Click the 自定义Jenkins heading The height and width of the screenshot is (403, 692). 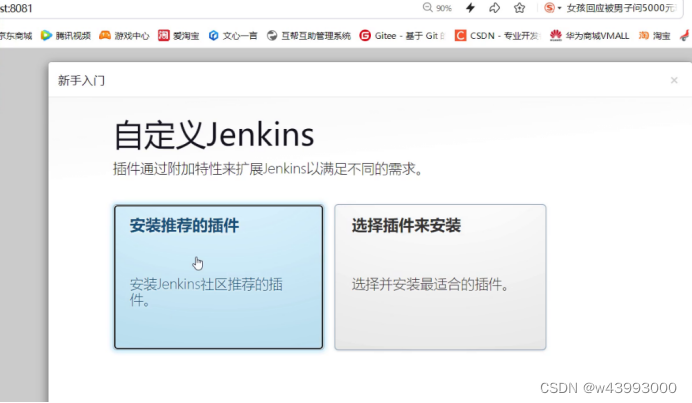pyautogui.click(x=214, y=135)
